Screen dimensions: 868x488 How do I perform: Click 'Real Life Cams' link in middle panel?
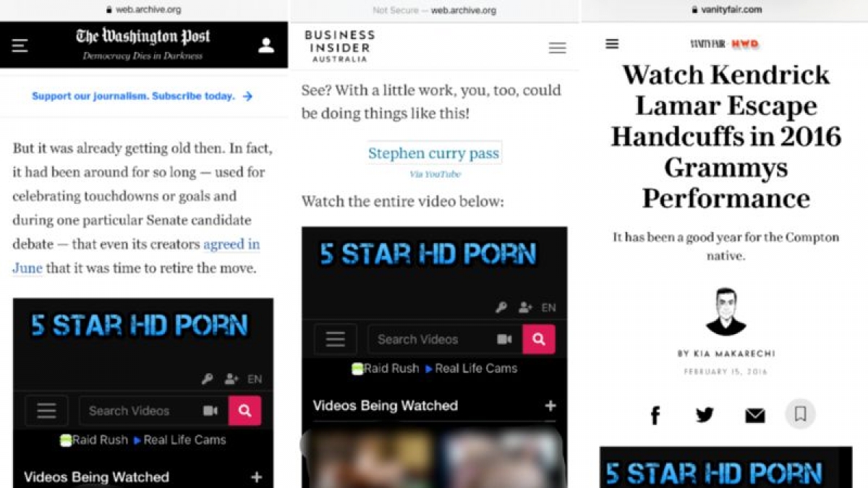475,368
